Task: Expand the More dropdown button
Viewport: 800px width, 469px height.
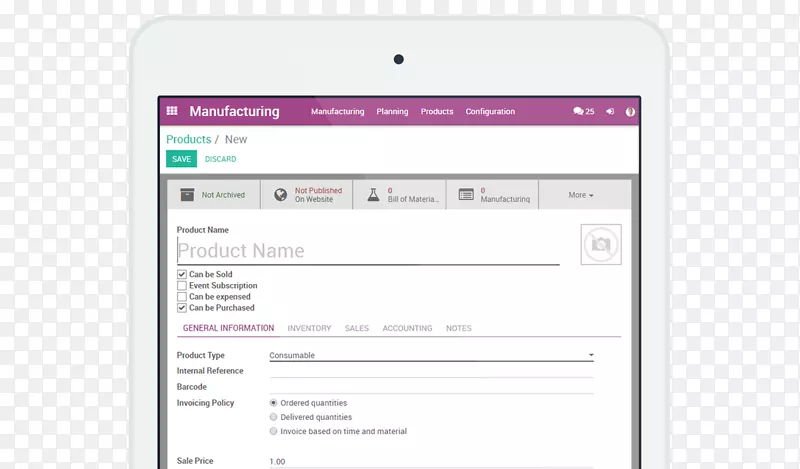Action: pyautogui.click(x=581, y=195)
